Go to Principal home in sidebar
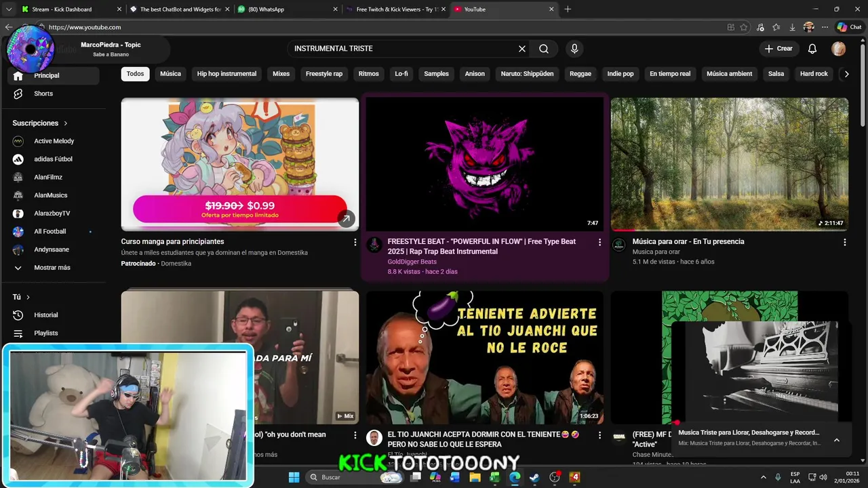The width and height of the screenshot is (868, 488). 46,75
